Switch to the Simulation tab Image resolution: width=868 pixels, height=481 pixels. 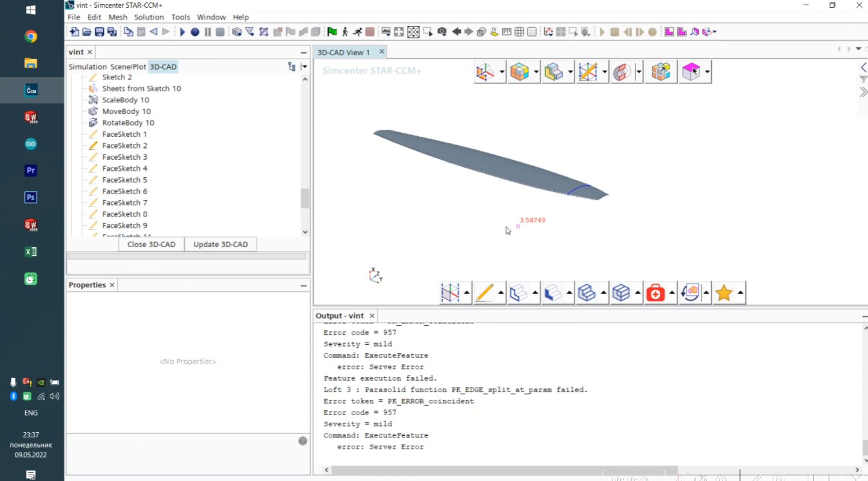pyautogui.click(x=88, y=67)
